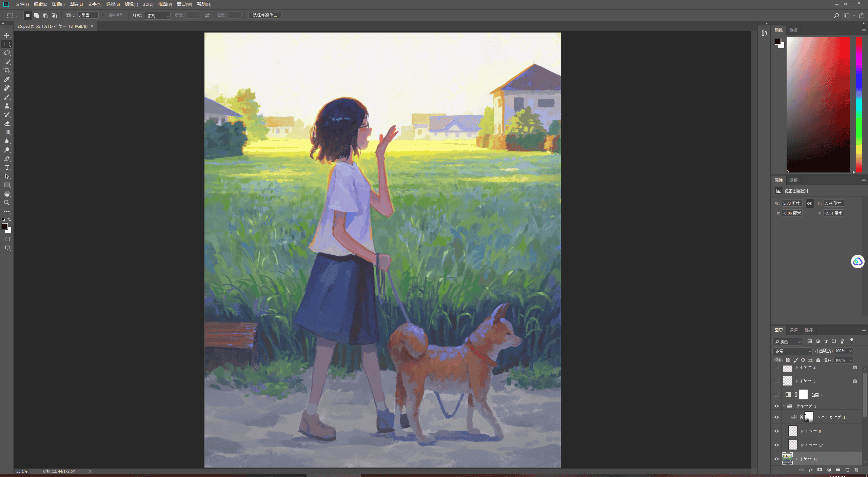The width and height of the screenshot is (868, 477).
Task: Click the add layer style fx icon
Action: click(811, 470)
